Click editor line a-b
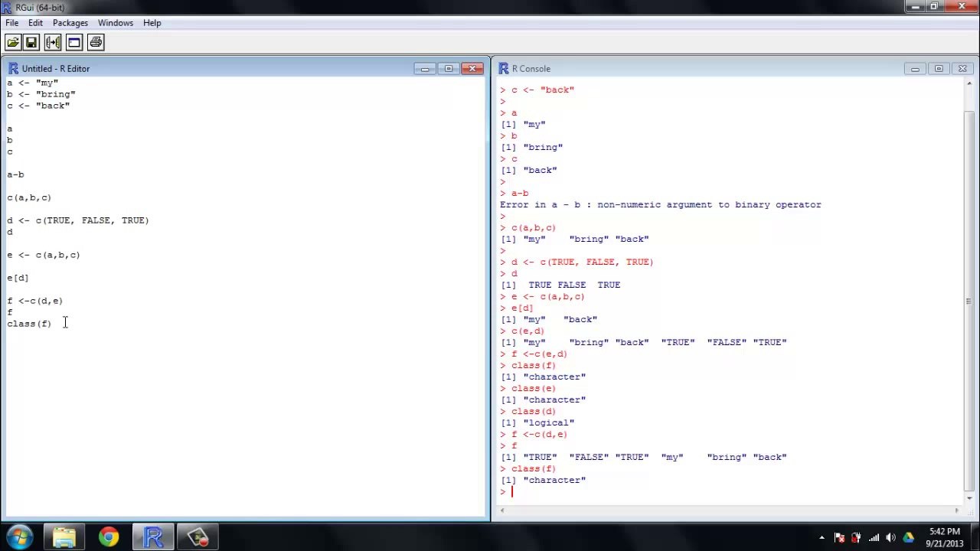This screenshot has height=551, width=980. point(15,174)
